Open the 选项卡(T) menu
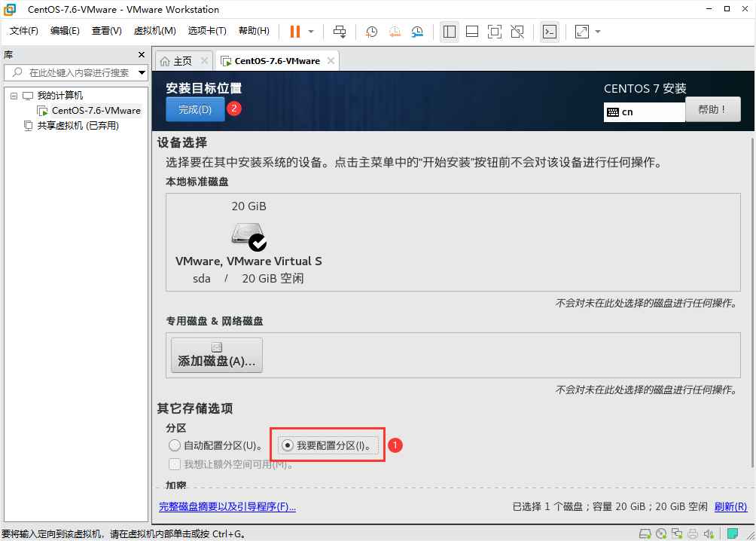Image resolution: width=756 pixels, height=541 pixels. click(x=207, y=31)
